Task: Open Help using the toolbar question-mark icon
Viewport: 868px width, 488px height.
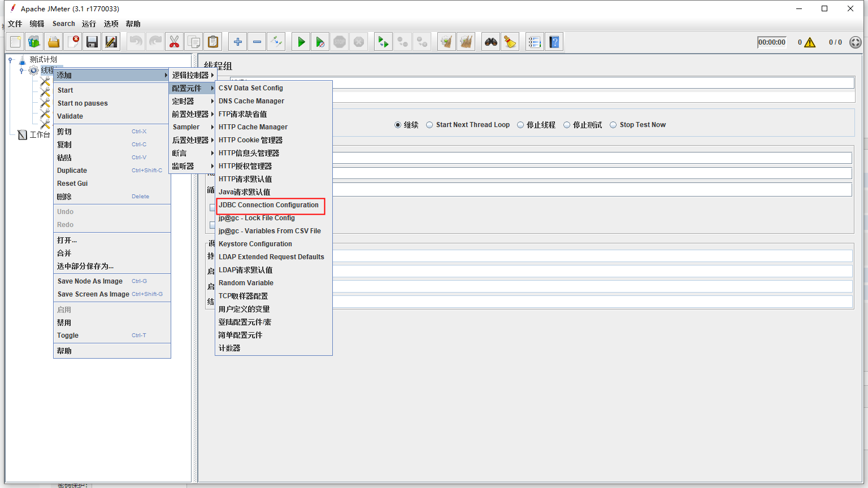Action: click(554, 42)
